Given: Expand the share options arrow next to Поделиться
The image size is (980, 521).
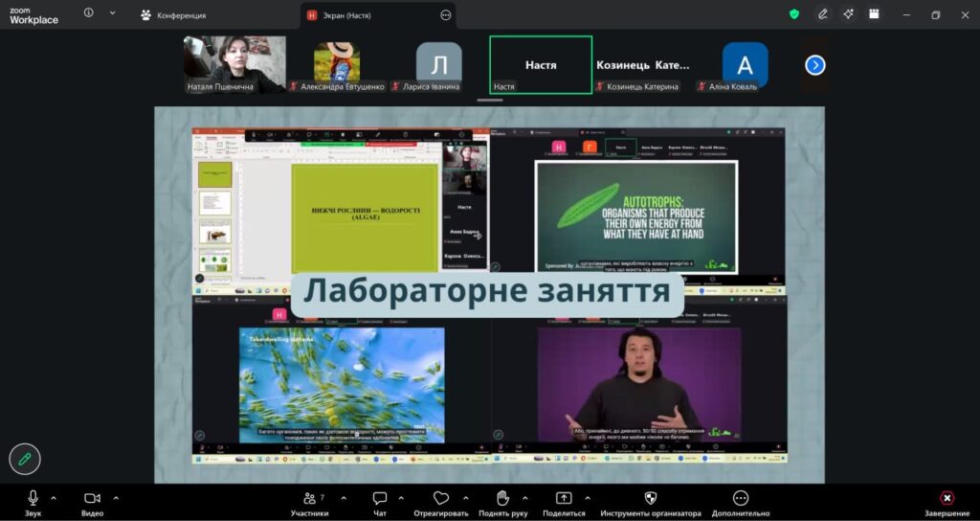Looking at the screenshot, I should tap(587, 498).
